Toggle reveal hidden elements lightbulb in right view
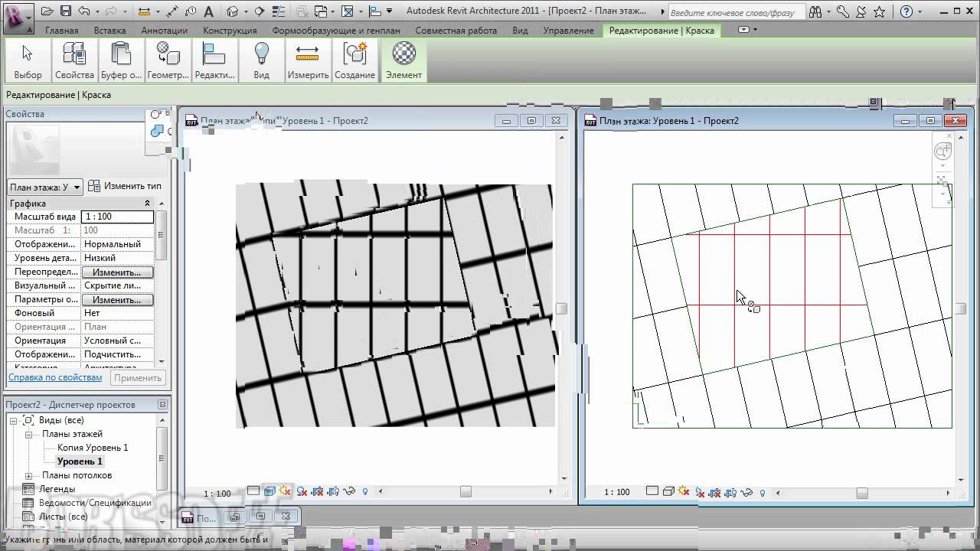The width and height of the screenshot is (980, 551). click(x=762, y=491)
